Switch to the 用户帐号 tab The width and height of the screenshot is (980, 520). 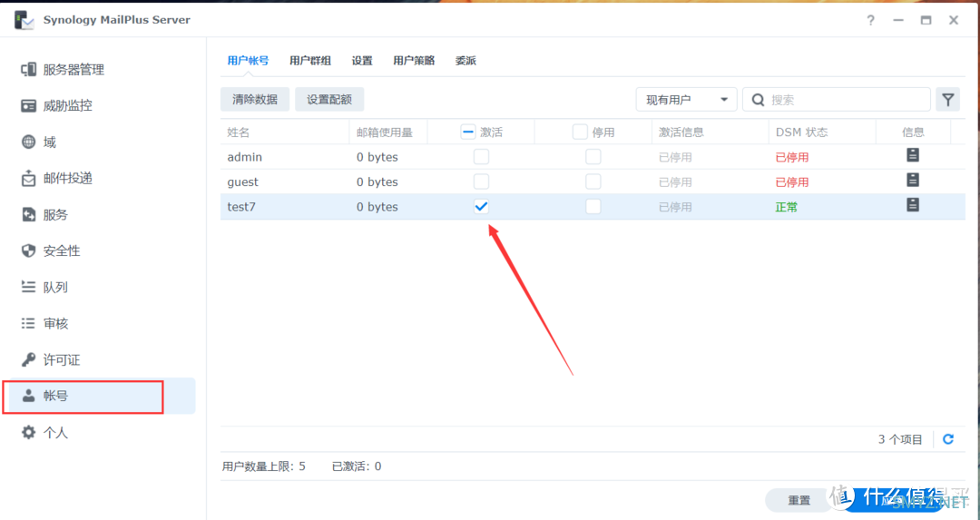(248, 61)
